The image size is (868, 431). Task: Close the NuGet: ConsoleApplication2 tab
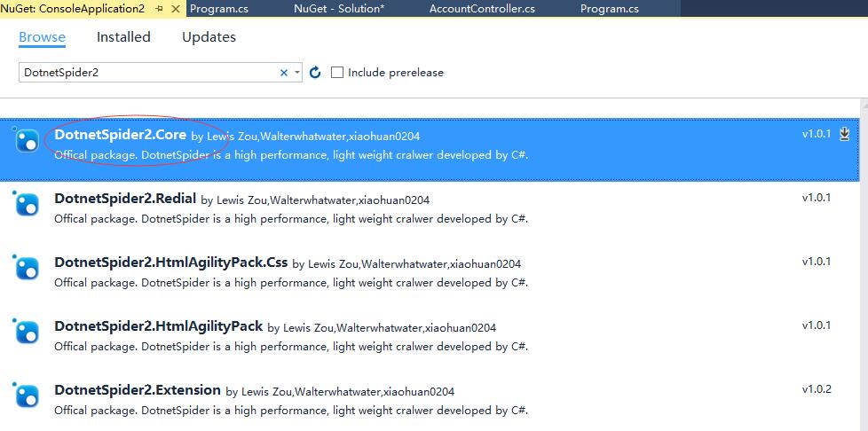tap(176, 9)
